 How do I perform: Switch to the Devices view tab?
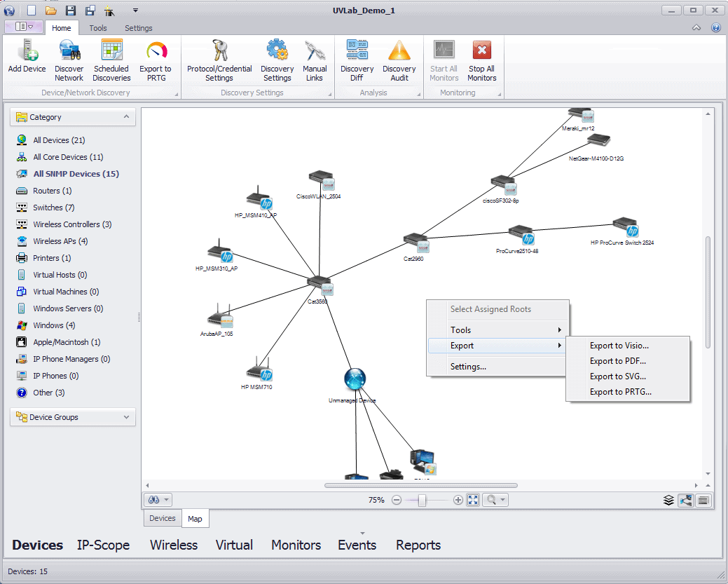point(163,518)
